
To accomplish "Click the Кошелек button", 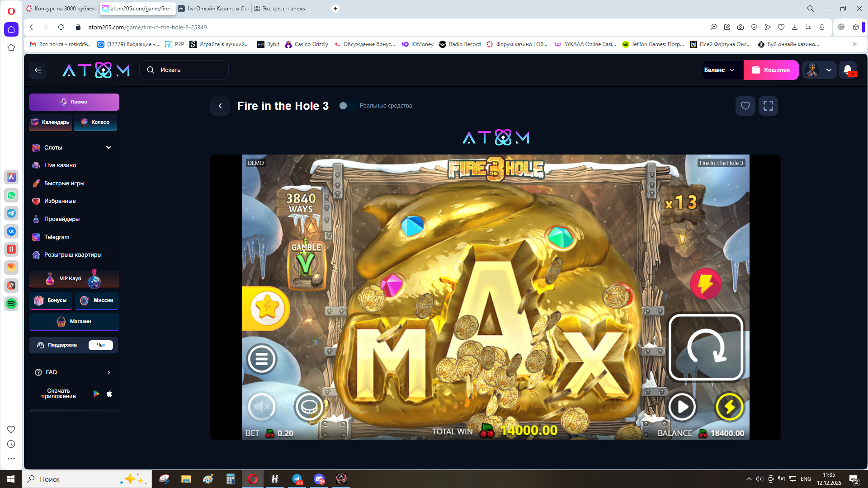I will click(x=771, y=70).
